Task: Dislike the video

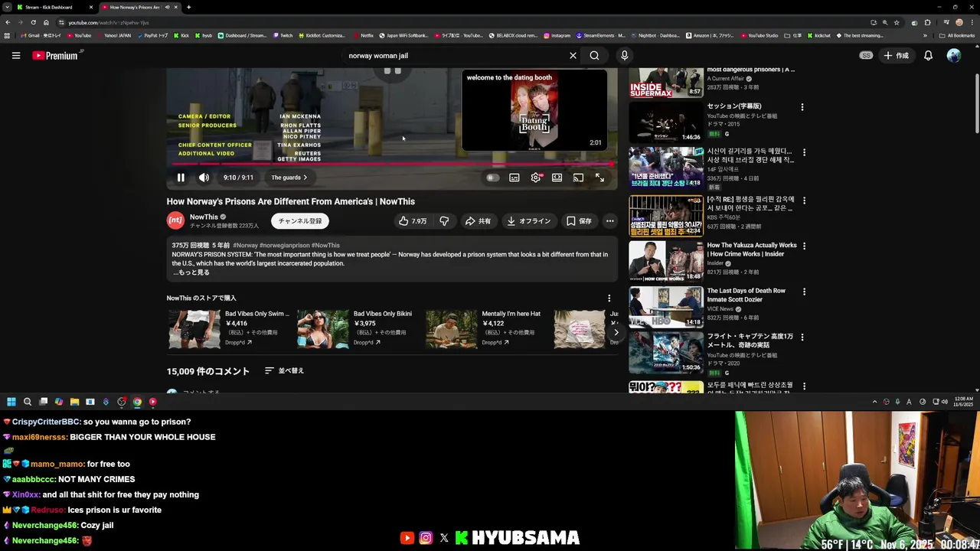Action: pyautogui.click(x=444, y=221)
